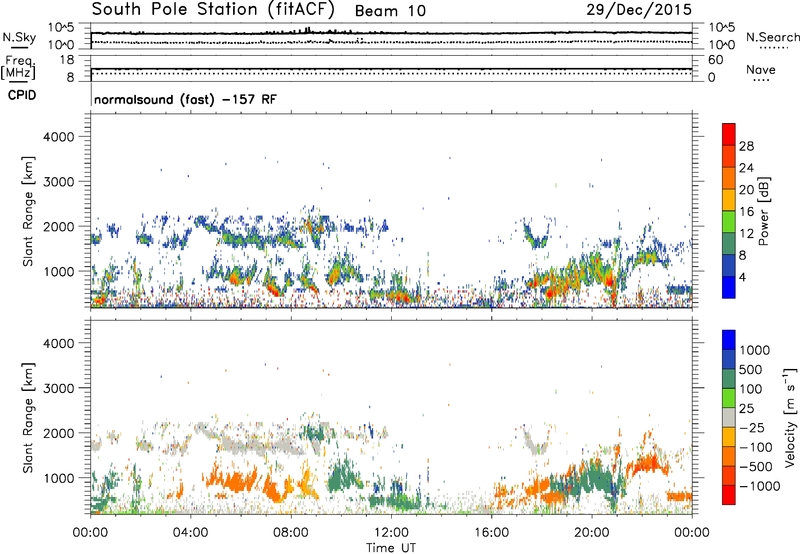Click the '04:00' time tick label
Screen dimensions: 800x554
click(190, 533)
